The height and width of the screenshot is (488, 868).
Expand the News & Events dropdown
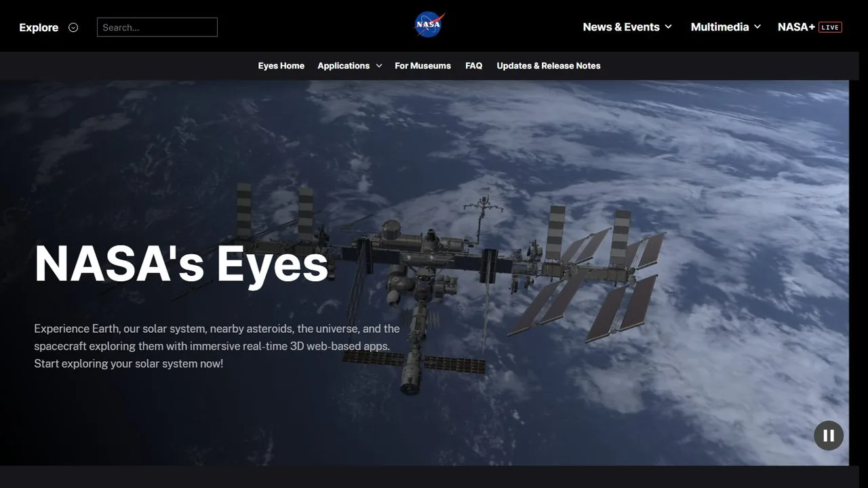(x=627, y=27)
